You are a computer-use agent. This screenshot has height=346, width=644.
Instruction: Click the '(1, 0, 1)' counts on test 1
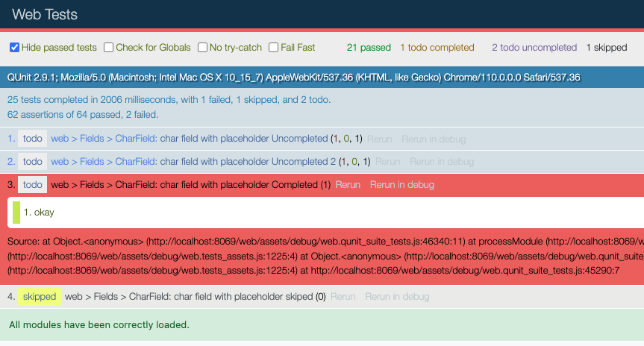(346, 139)
